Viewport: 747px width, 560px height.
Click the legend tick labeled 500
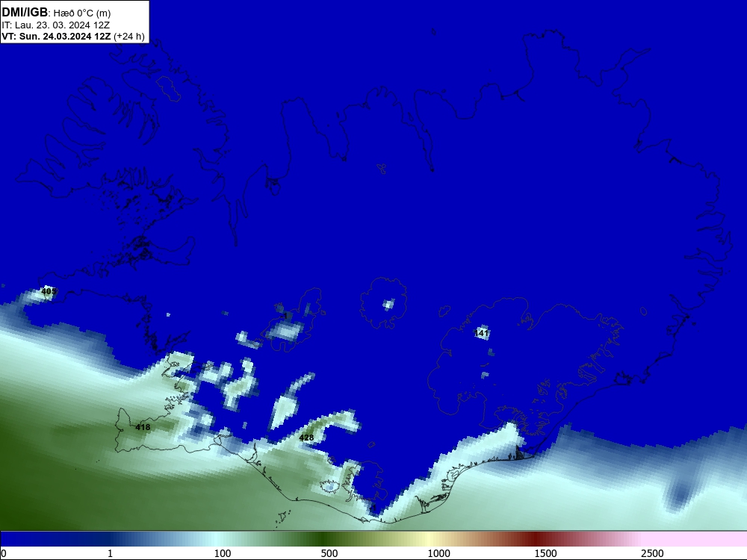[x=329, y=553]
